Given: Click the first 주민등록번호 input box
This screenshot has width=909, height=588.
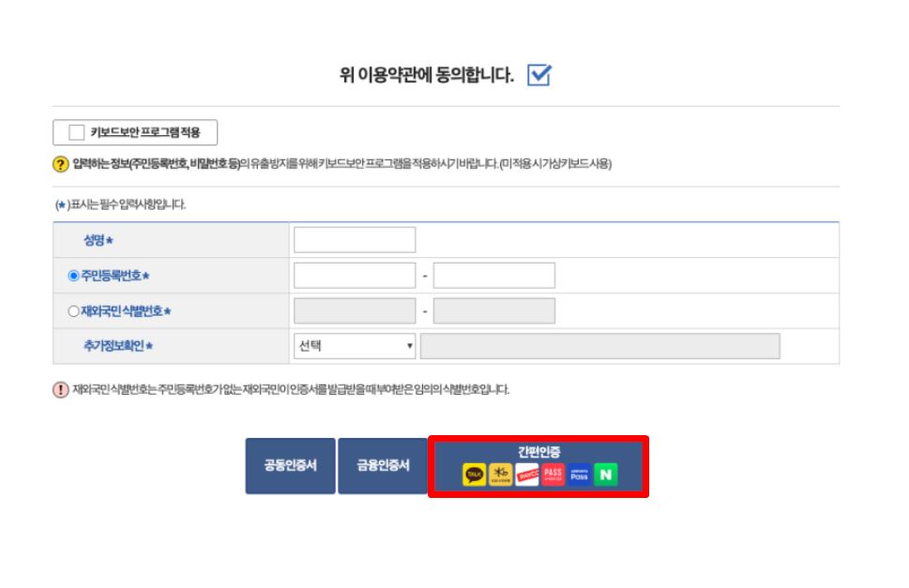Looking at the screenshot, I should pyautogui.click(x=355, y=275).
